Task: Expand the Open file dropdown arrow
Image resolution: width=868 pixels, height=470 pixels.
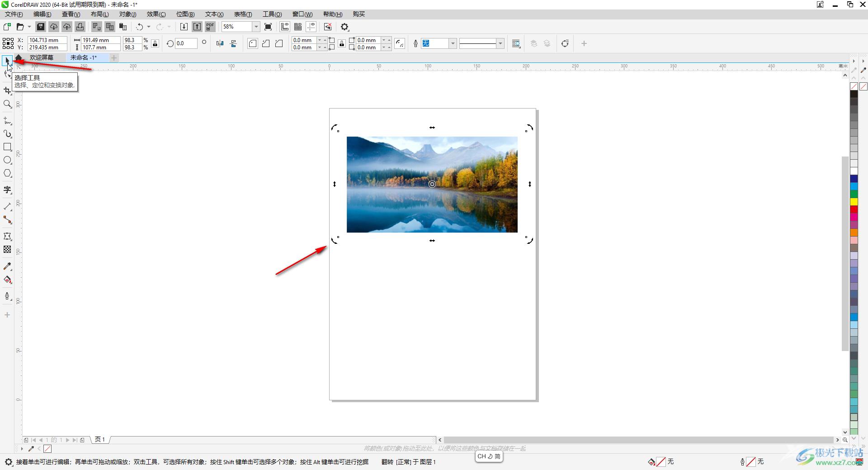Action: 29,27
